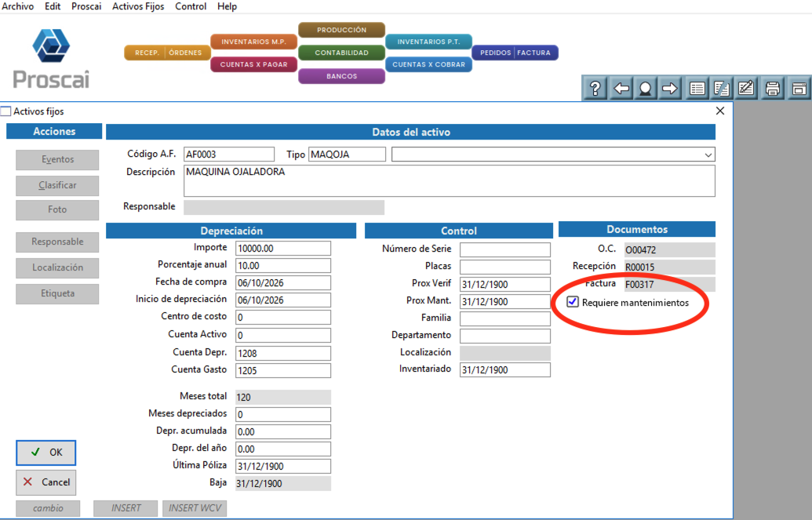The width and height of the screenshot is (812, 520).
Task: Open the Help menu
Action: tap(227, 6)
